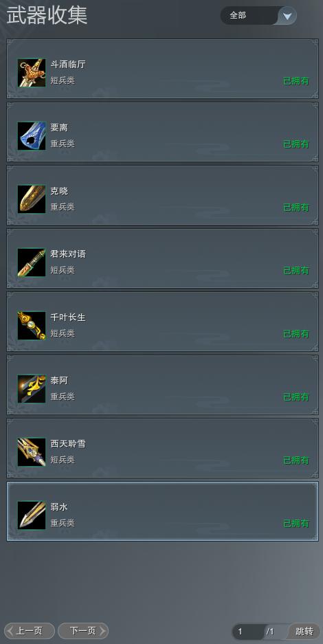Click the 西天聆雪 weapon icon

pyautogui.click(x=32, y=452)
